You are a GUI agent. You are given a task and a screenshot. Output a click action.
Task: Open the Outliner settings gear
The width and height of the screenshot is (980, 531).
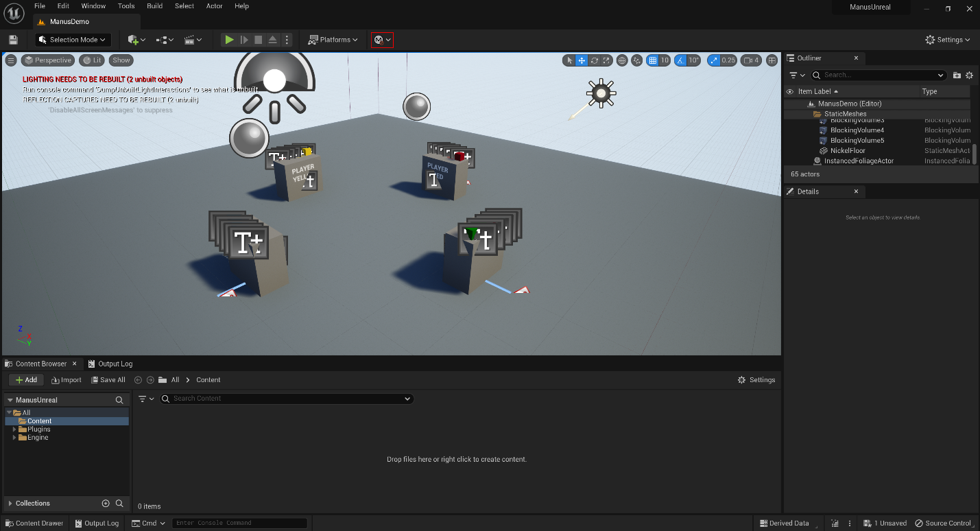[969, 75]
